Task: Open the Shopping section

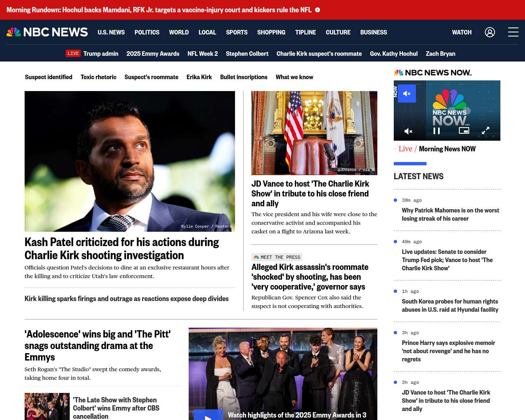Action: tap(271, 32)
